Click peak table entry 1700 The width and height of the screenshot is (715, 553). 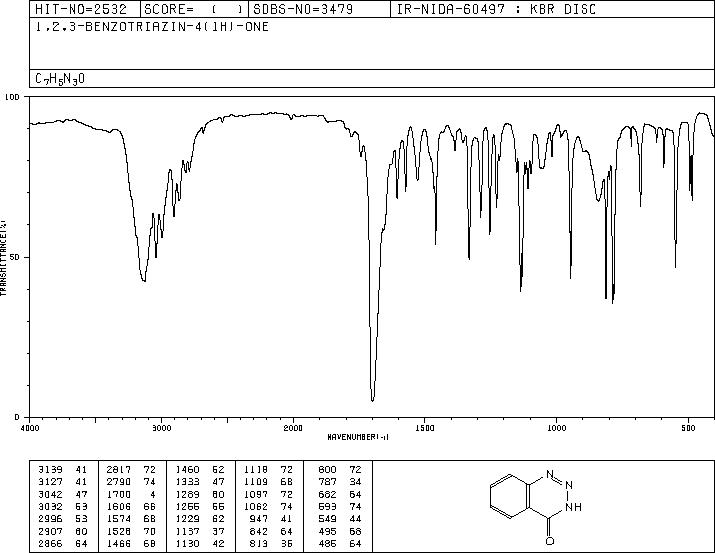click(119, 495)
